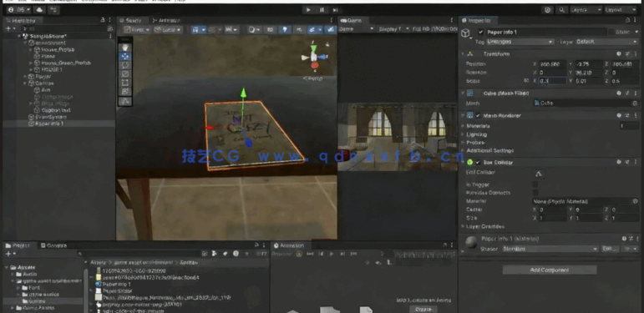Advance one frame with the Step button
Viewport: 644px width, 313px height.
coord(335,10)
